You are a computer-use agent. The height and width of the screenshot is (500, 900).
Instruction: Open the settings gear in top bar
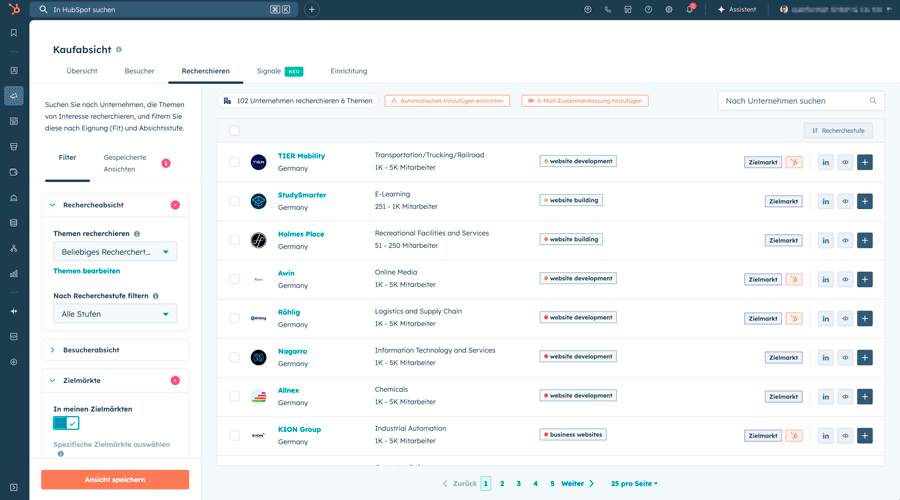click(x=669, y=9)
